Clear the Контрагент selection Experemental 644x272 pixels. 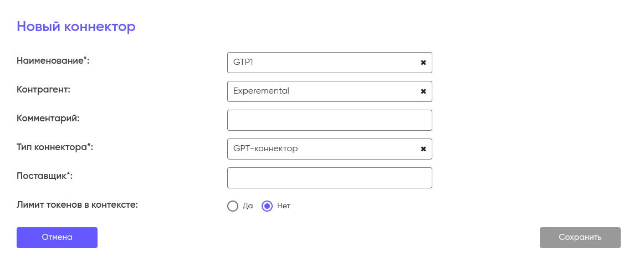tap(423, 91)
